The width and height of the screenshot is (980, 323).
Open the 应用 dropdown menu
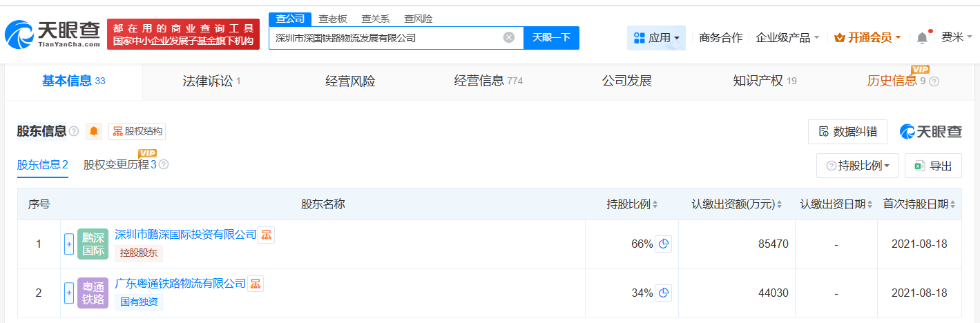coord(656,38)
